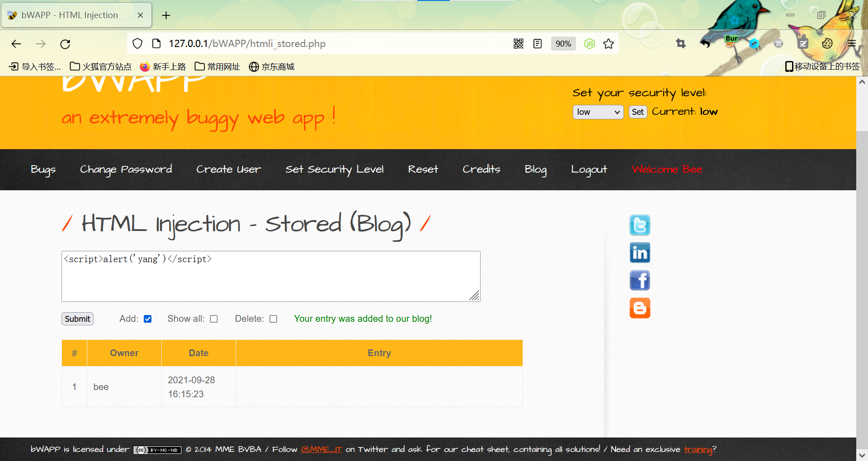Screen dimensions: 868x461
Task: Click the gray command-symbol extension icon
Action: [778, 44]
